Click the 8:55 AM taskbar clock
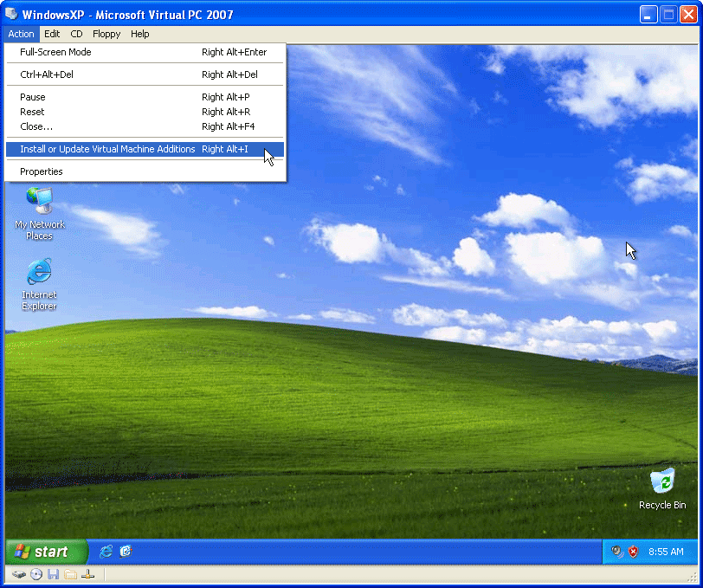This screenshot has width=703, height=588. click(666, 552)
